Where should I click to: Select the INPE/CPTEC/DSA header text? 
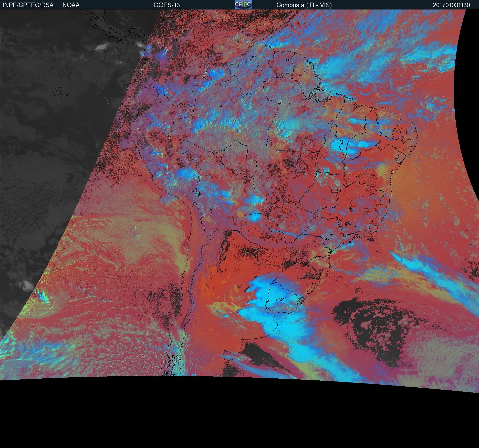pos(28,5)
